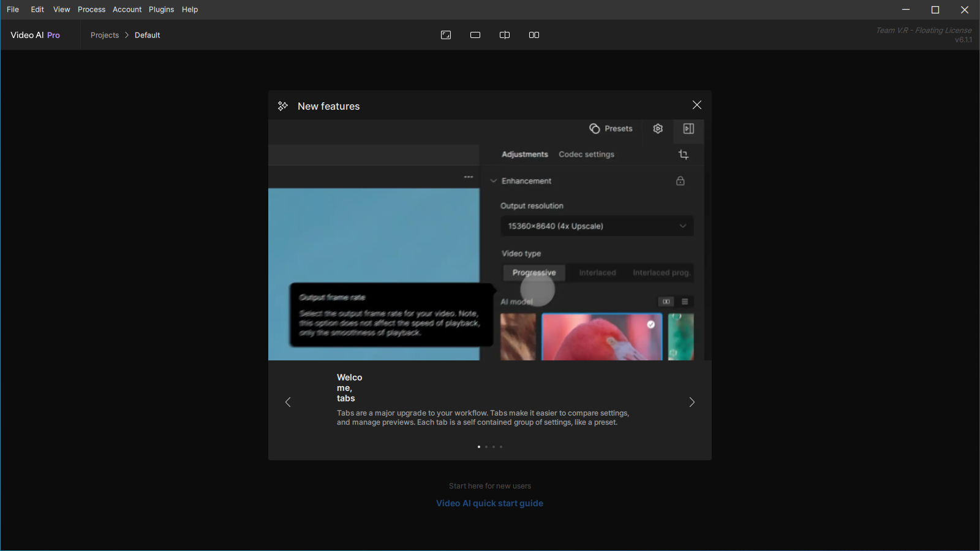Click the sparkle icon beside New features
The width and height of the screenshot is (980, 551).
[x=282, y=106]
